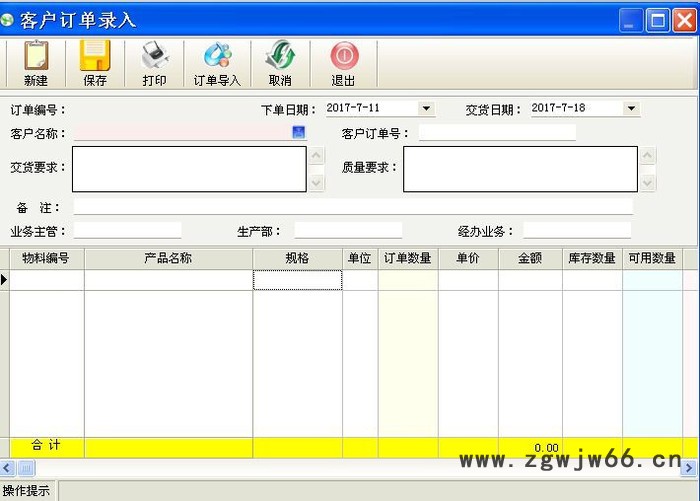Select the first row 可用数量 cell
This screenshot has width=700, height=501.
pos(653,280)
